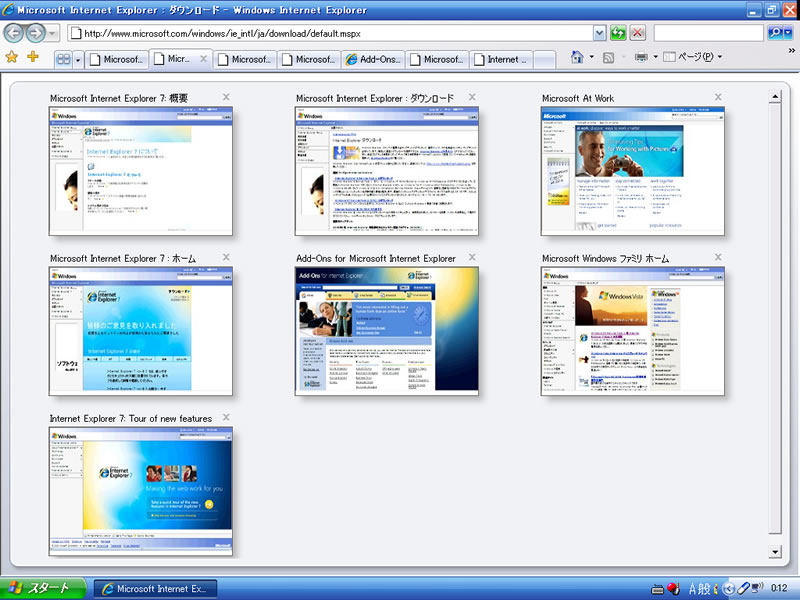Open the Home button dropdown arrow

pos(592,57)
